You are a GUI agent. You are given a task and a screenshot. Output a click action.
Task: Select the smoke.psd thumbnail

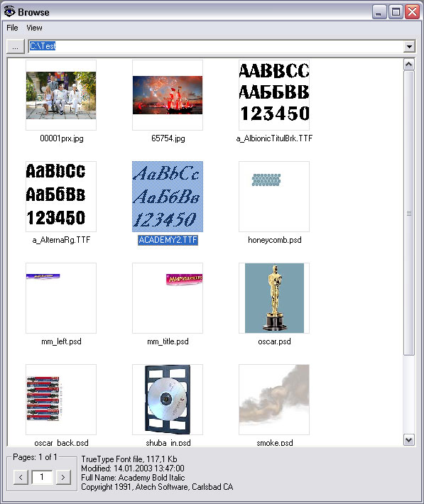pyautogui.click(x=274, y=400)
